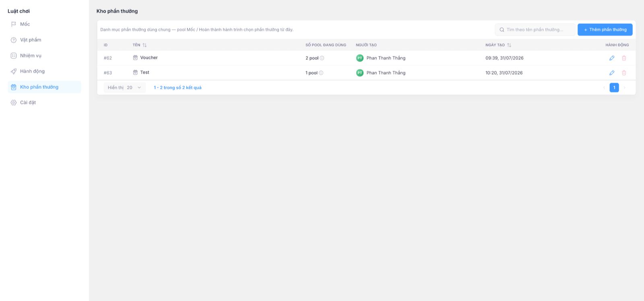Expand the Hiển thị 20 page-size dropdown
Screen dimensions: 644x301
click(x=125, y=87)
